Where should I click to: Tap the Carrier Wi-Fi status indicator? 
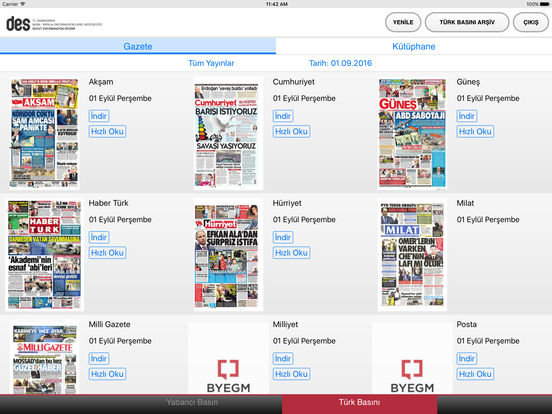(13, 4)
